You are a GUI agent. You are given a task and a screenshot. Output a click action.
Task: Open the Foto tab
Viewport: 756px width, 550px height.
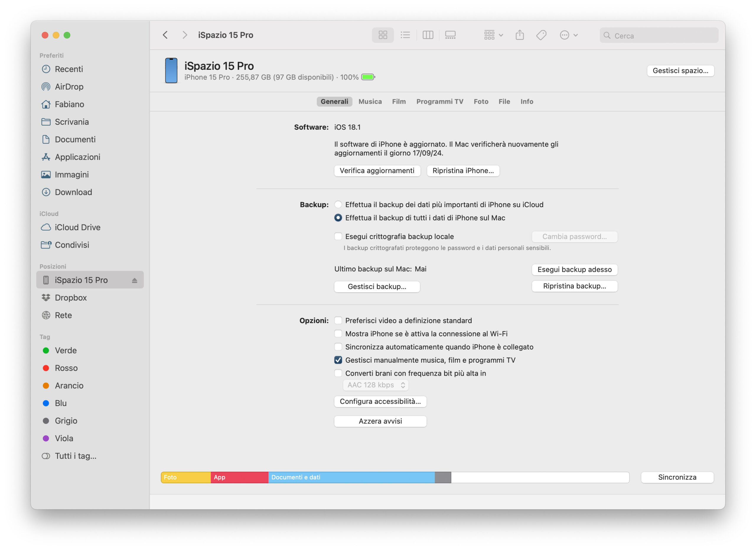pos(481,101)
